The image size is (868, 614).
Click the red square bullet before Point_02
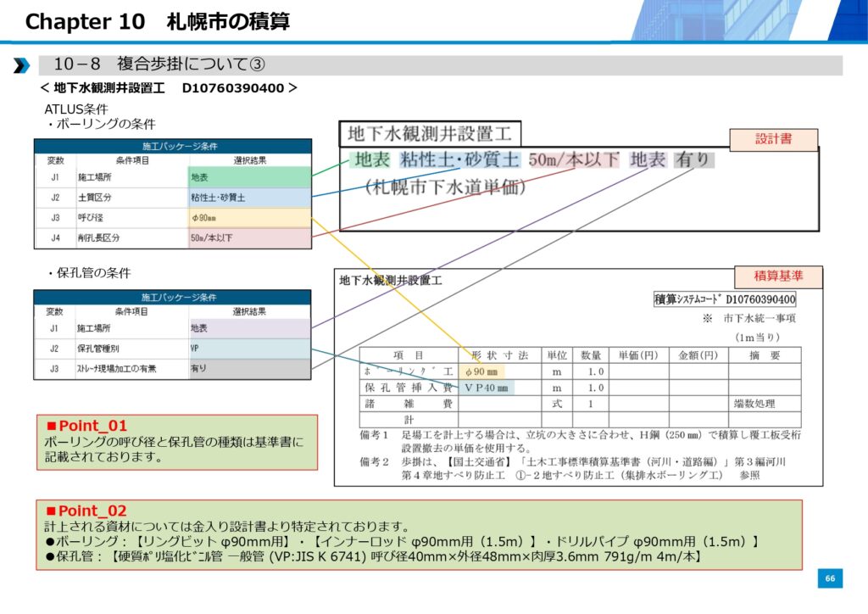pyautogui.click(x=50, y=511)
